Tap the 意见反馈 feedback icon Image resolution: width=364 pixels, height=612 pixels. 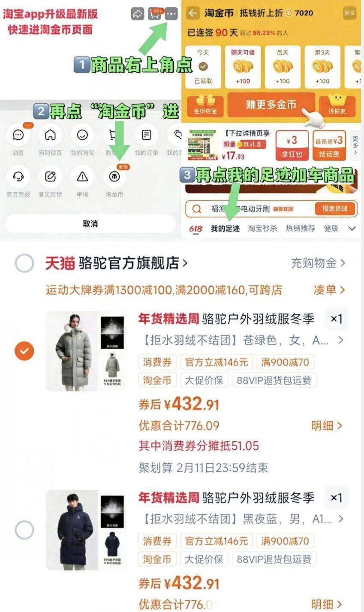point(50,177)
